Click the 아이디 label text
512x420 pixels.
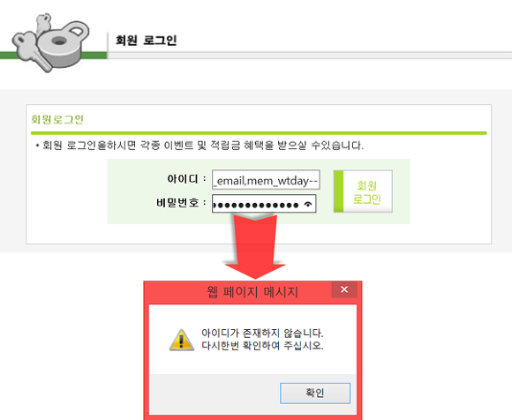coord(183,179)
